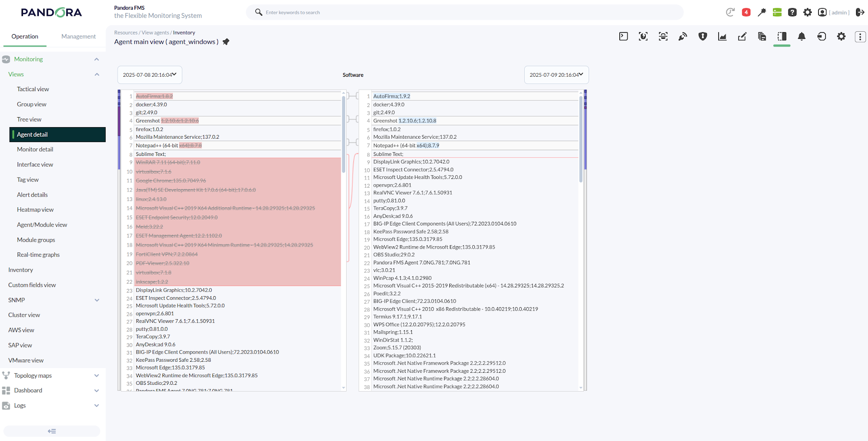Viewport: 868px width, 441px height.
Task: Open the remote console terminal icon
Action: (623, 36)
